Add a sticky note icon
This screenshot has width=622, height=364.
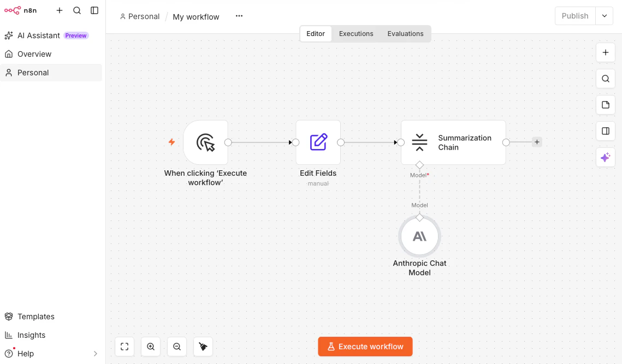tap(605, 105)
